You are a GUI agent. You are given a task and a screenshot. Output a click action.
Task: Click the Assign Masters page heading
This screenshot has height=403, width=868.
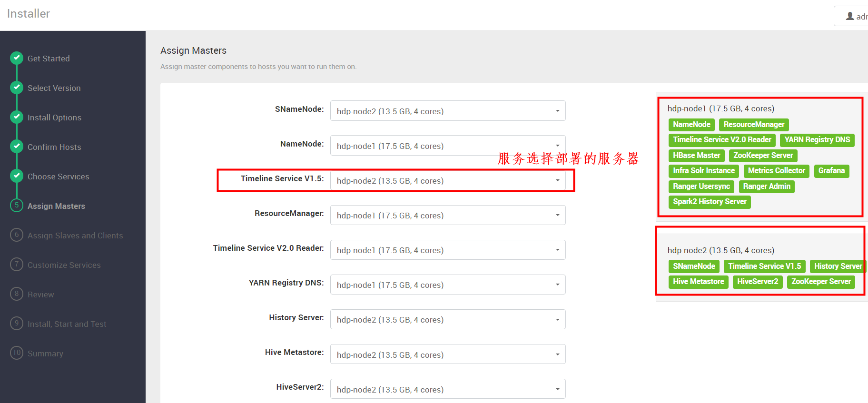pos(193,50)
